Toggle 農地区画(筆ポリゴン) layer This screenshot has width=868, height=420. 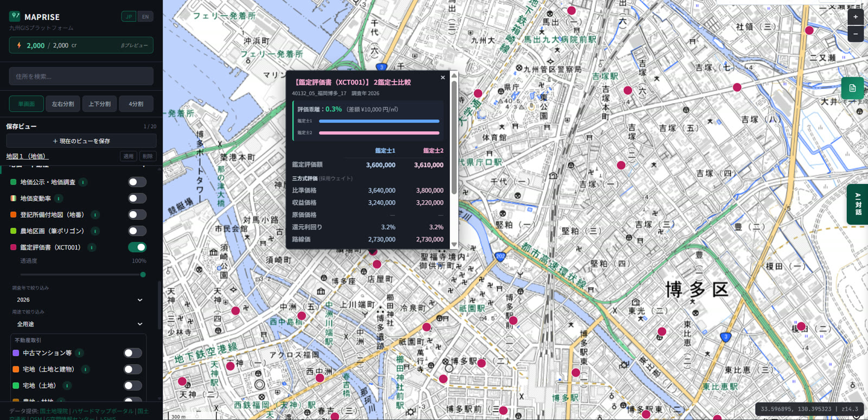coord(137,231)
